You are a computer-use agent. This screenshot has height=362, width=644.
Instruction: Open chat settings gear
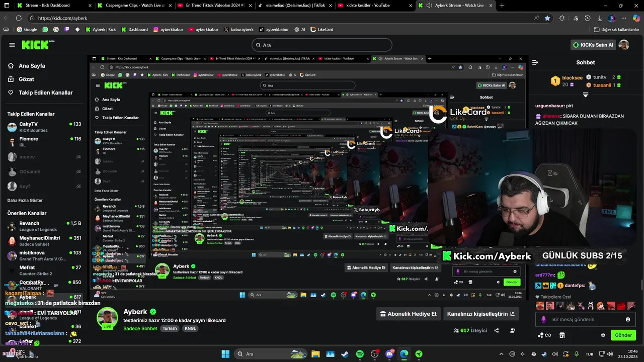[603, 335]
